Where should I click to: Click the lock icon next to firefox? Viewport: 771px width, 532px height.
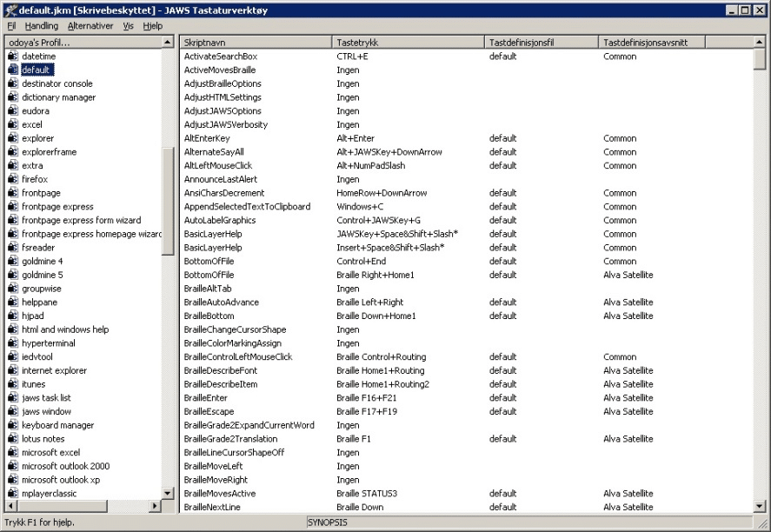coord(12,179)
